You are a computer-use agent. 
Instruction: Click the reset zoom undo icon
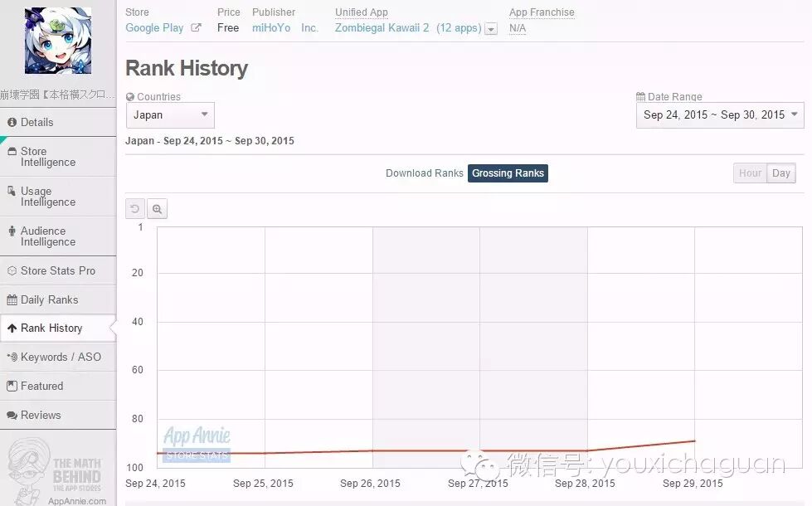(x=135, y=209)
